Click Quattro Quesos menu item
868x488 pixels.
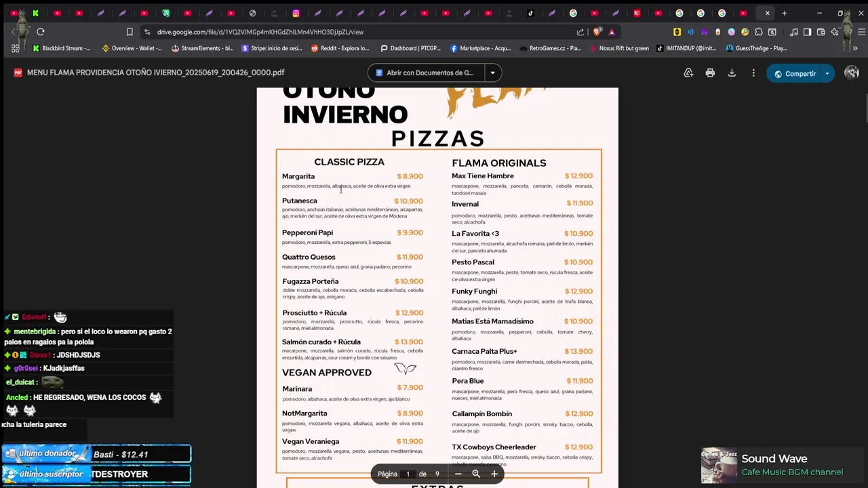pos(309,257)
